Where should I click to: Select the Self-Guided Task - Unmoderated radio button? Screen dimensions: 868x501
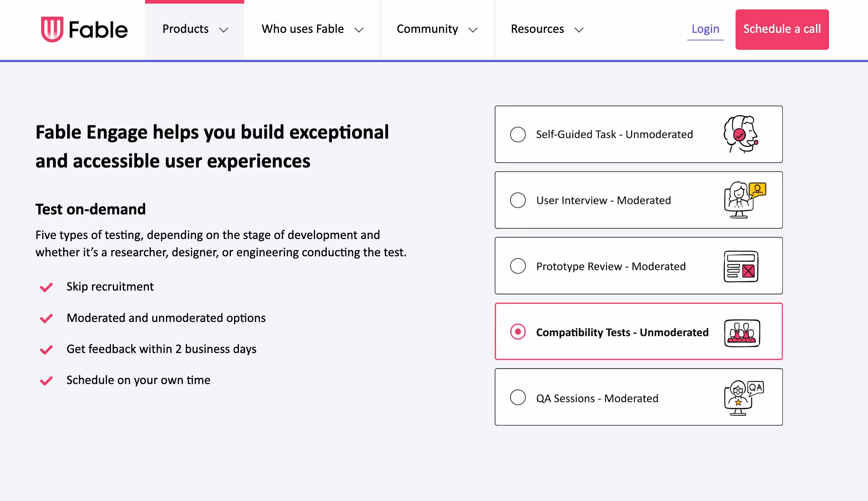coord(518,134)
